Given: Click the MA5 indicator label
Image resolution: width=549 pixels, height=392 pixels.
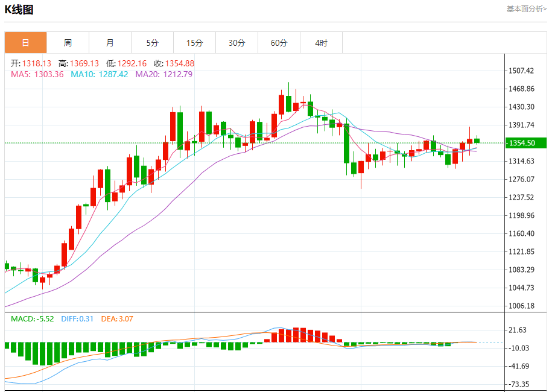Looking at the screenshot, I should click(x=37, y=74).
